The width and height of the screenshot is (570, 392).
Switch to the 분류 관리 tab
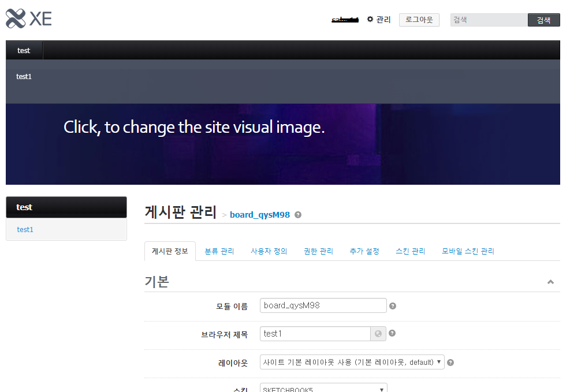[x=219, y=251]
